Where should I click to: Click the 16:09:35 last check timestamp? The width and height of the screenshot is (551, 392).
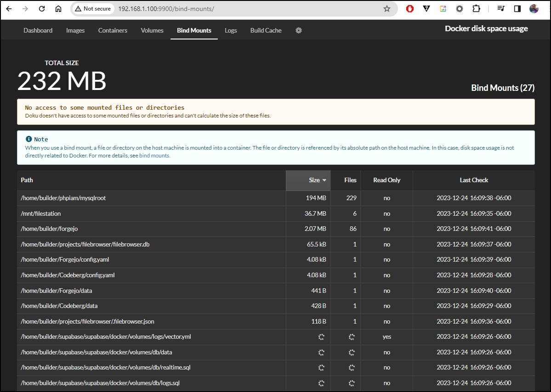[474, 214]
